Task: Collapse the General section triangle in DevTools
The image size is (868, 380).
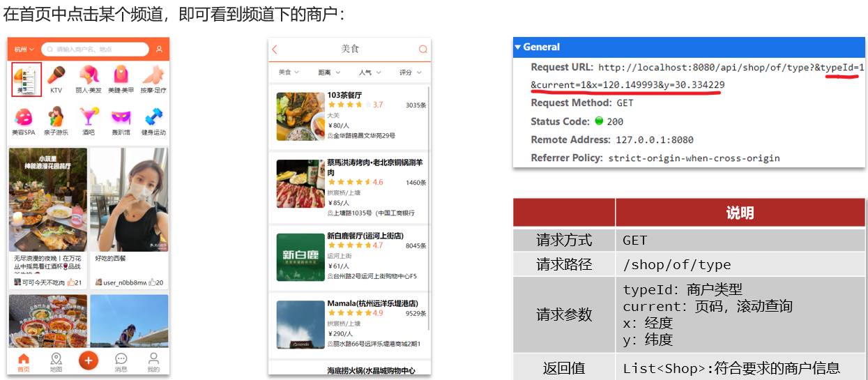Action: [518, 47]
